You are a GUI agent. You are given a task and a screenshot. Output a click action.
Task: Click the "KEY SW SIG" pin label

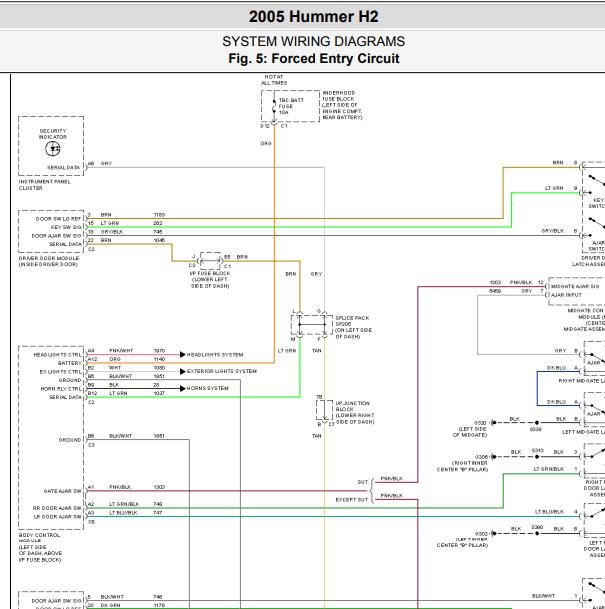coord(66,227)
